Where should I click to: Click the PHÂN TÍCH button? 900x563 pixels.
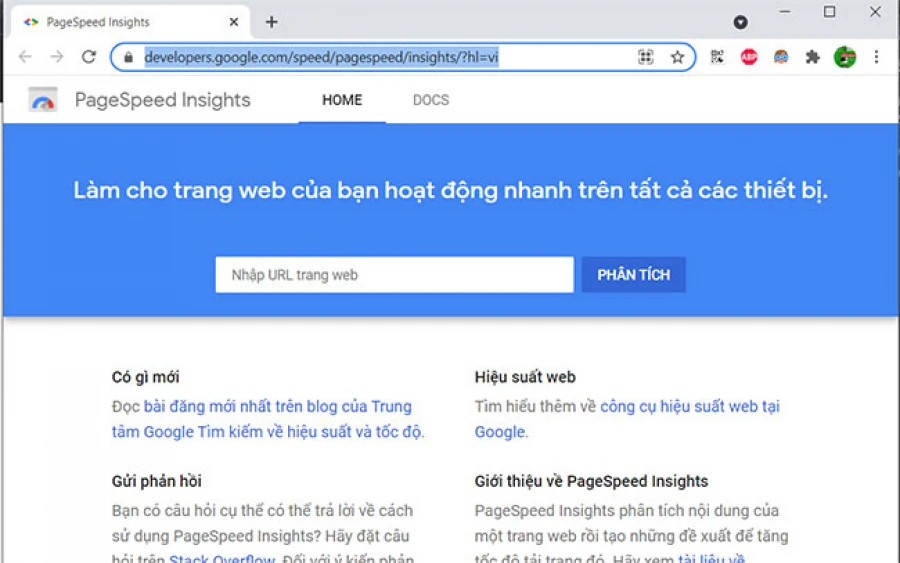[634, 275]
